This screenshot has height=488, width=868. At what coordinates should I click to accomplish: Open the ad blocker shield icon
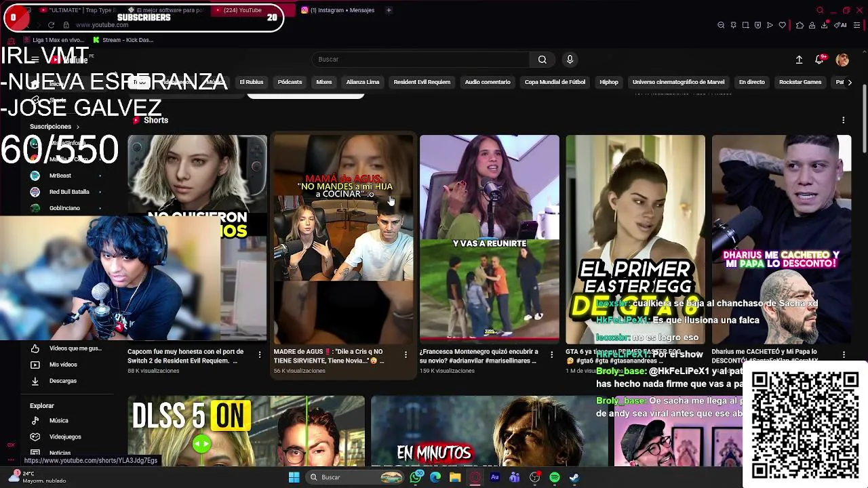coord(757,25)
